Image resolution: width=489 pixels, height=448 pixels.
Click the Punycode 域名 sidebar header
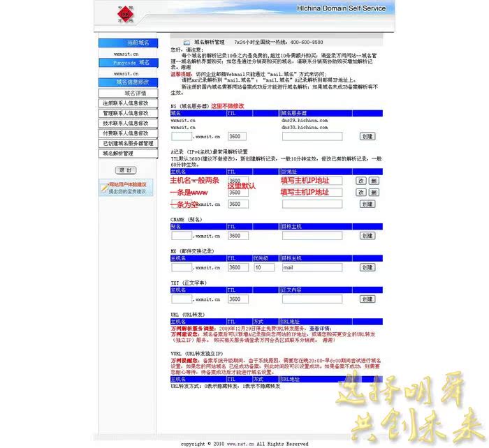coord(128,63)
